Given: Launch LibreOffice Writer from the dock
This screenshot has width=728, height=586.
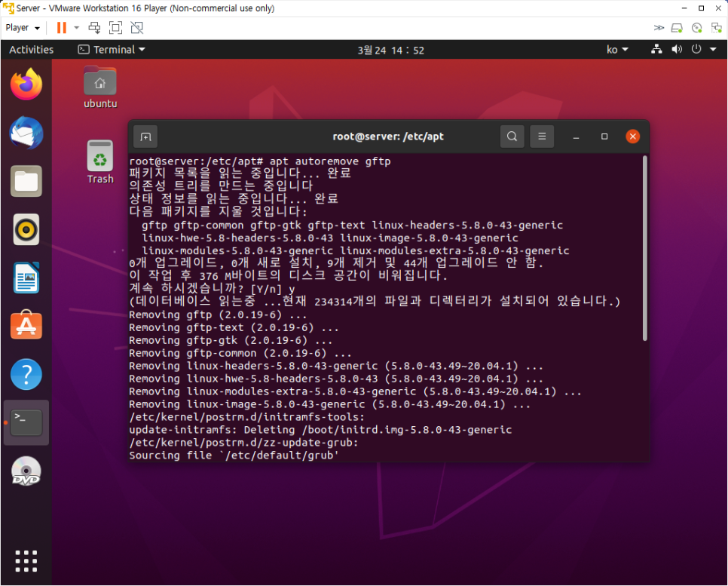Looking at the screenshot, I should pos(26,278).
